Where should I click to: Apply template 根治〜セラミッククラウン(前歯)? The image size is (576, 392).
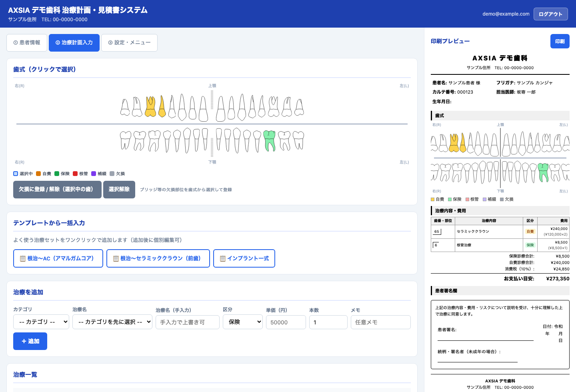click(158, 258)
